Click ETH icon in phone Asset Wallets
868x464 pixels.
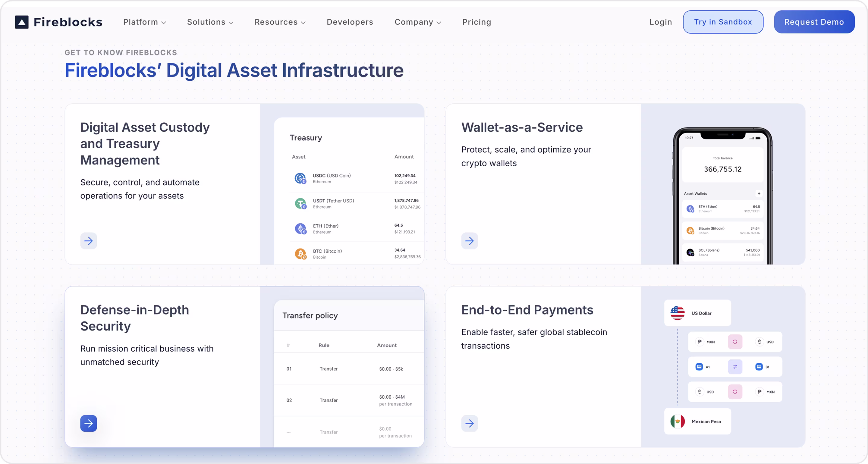[690, 209]
